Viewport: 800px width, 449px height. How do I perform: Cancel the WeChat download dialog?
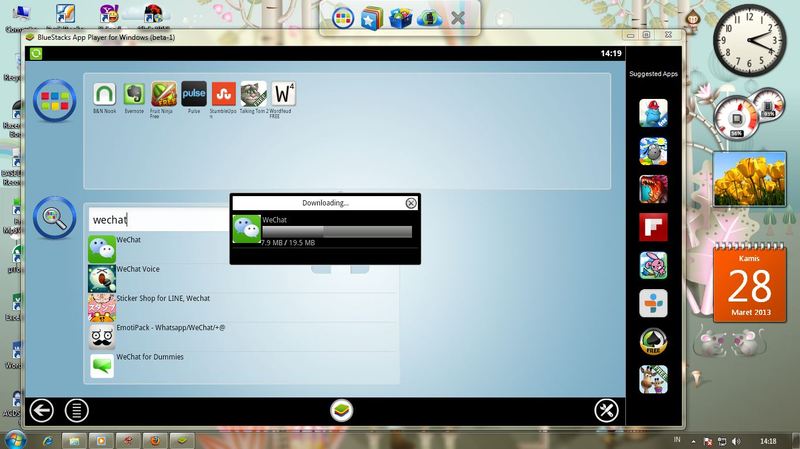(x=411, y=203)
